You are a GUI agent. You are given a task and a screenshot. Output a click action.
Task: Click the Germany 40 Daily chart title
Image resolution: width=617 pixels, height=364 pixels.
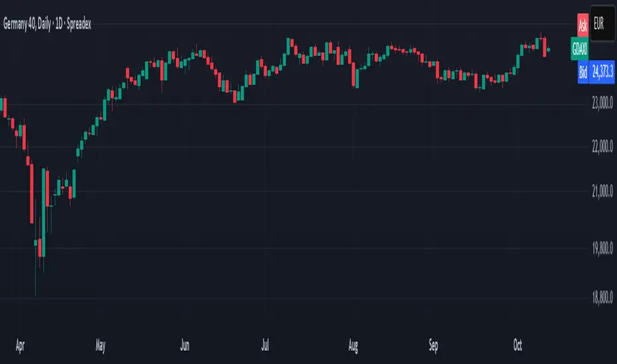[x=47, y=24]
